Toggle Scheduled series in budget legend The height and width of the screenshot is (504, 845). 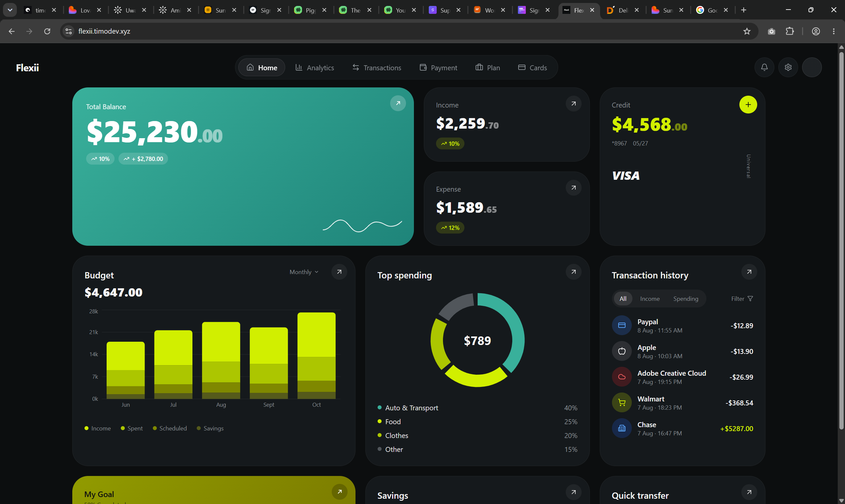tap(170, 428)
